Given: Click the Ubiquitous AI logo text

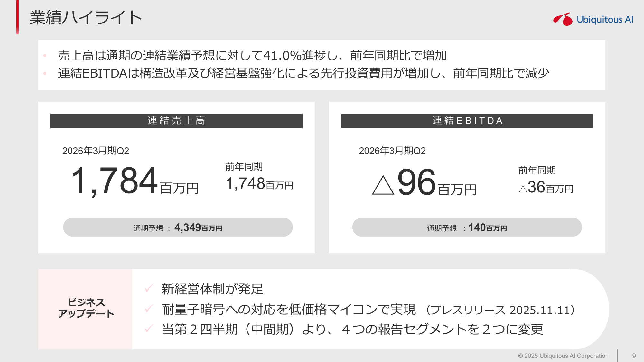Looking at the screenshot, I should point(605,20).
